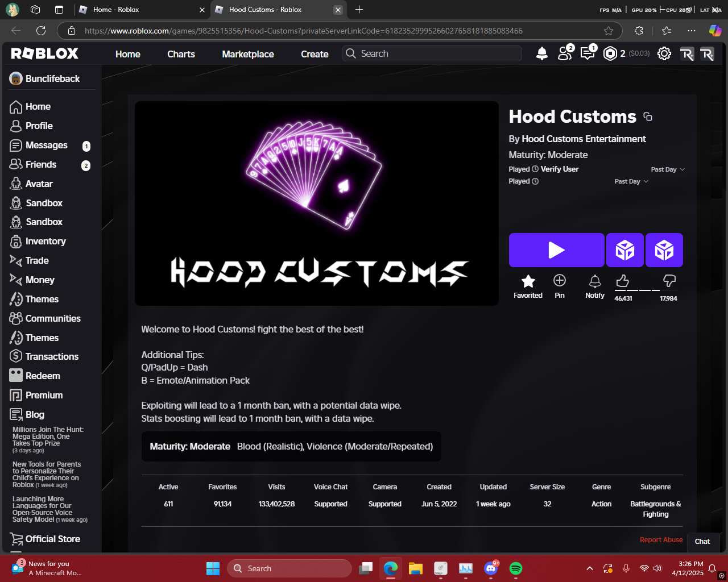The height and width of the screenshot is (582, 728).
Task: Open Create in top navigation
Action: (x=315, y=54)
